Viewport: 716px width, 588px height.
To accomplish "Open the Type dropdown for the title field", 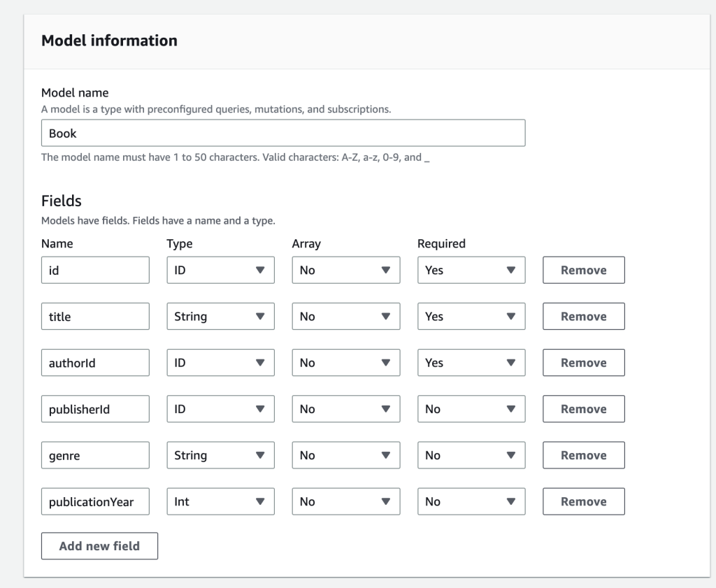I will pyautogui.click(x=220, y=316).
